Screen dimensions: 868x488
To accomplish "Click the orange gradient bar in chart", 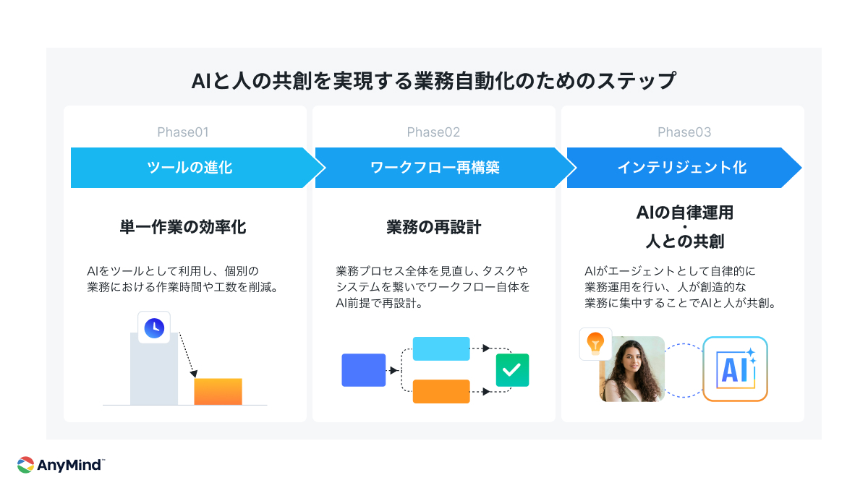I will click(218, 391).
